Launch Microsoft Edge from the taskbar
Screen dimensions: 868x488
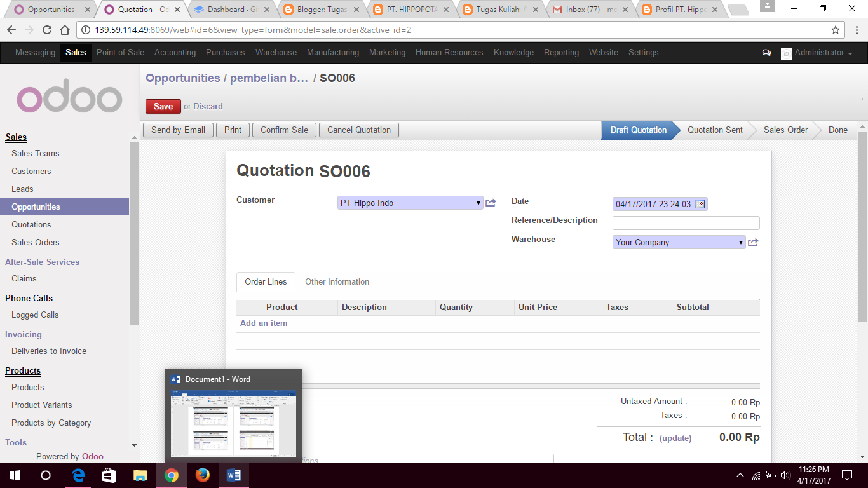click(x=78, y=475)
